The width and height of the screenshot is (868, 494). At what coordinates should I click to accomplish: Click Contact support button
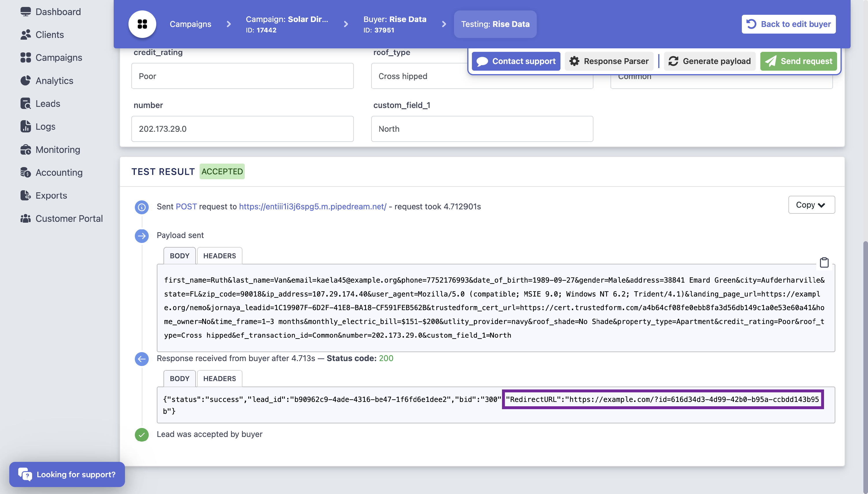click(x=516, y=61)
